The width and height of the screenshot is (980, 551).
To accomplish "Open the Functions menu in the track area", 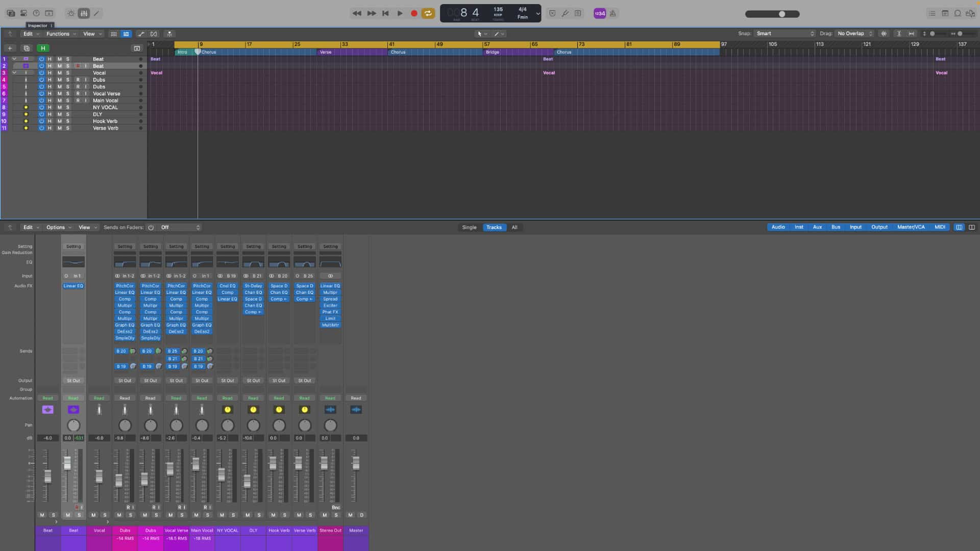I will tap(58, 34).
